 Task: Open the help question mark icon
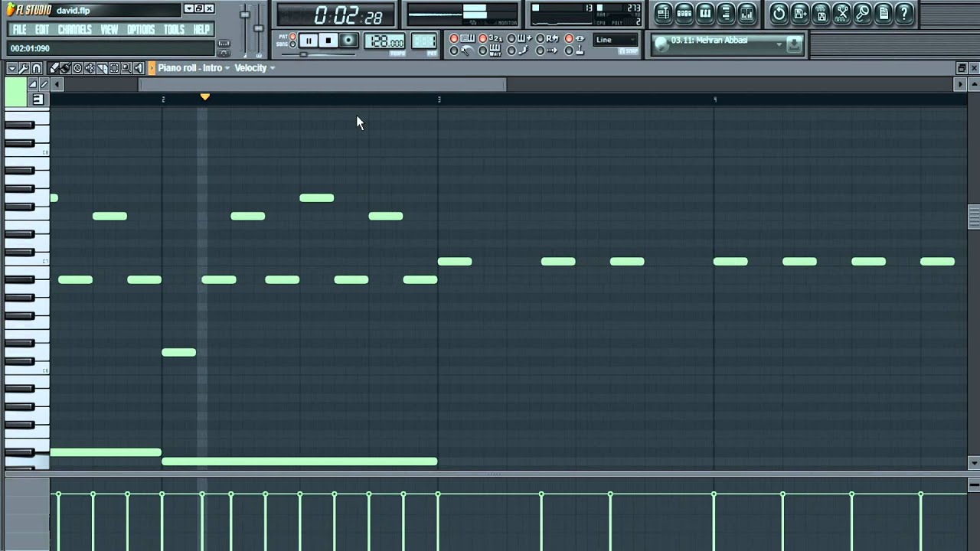904,12
